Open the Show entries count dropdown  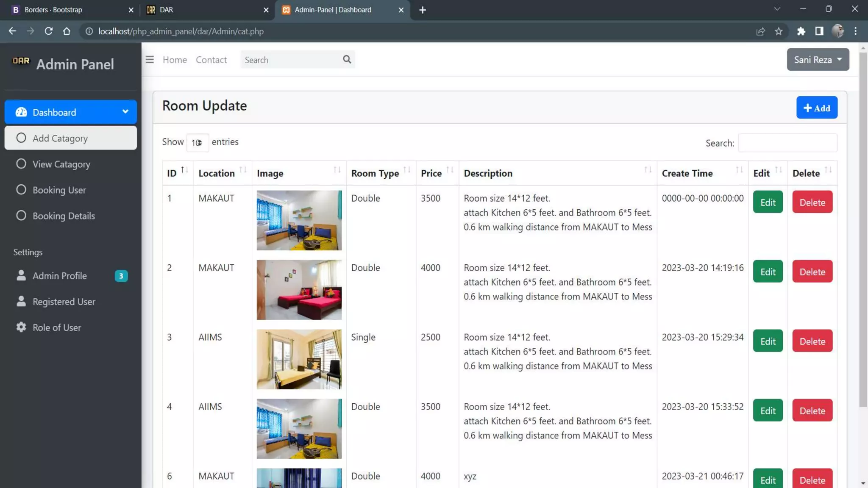point(197,143)
